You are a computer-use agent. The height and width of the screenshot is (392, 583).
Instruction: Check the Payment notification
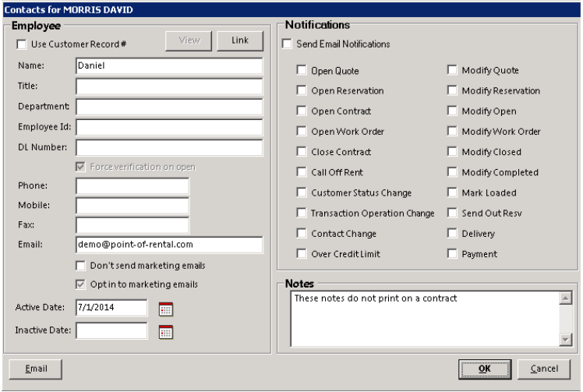tap(452, 254)
